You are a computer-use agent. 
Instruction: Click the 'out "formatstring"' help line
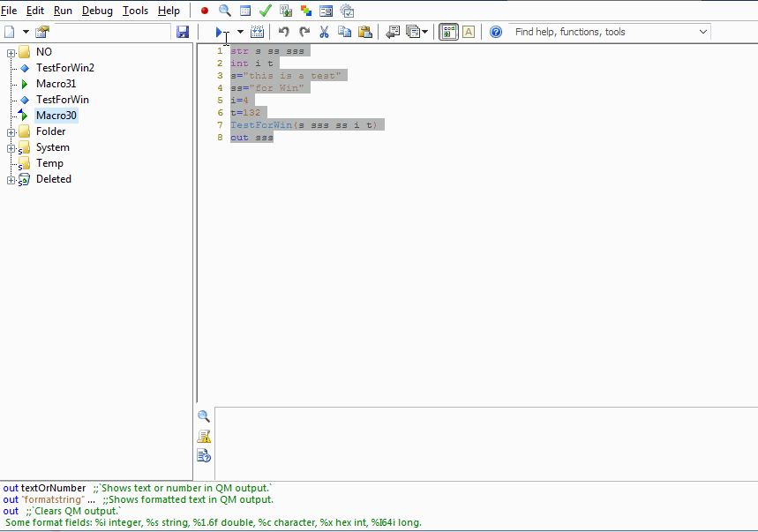[139, 499]
